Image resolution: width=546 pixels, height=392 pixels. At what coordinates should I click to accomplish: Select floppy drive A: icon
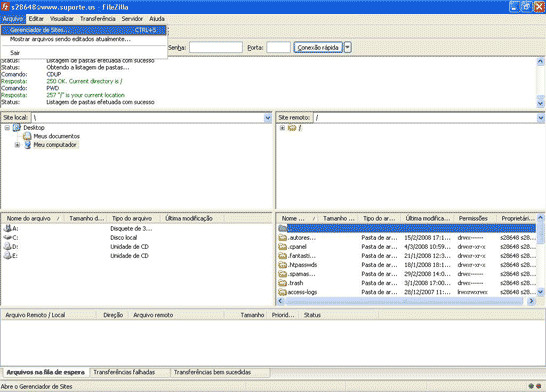click(x=7, y=228)
